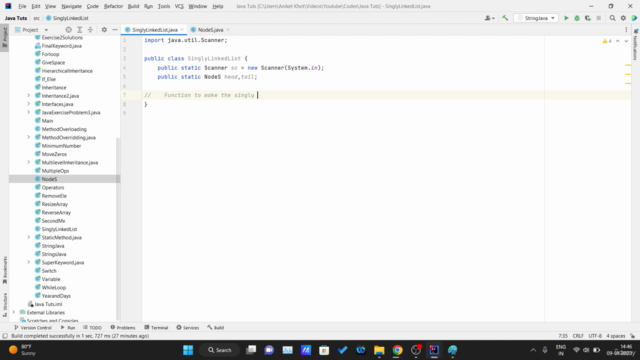Click the Project tree vertical scrollbar
The width and height of the screenshot is (640, 360).
tap(118, 229)
